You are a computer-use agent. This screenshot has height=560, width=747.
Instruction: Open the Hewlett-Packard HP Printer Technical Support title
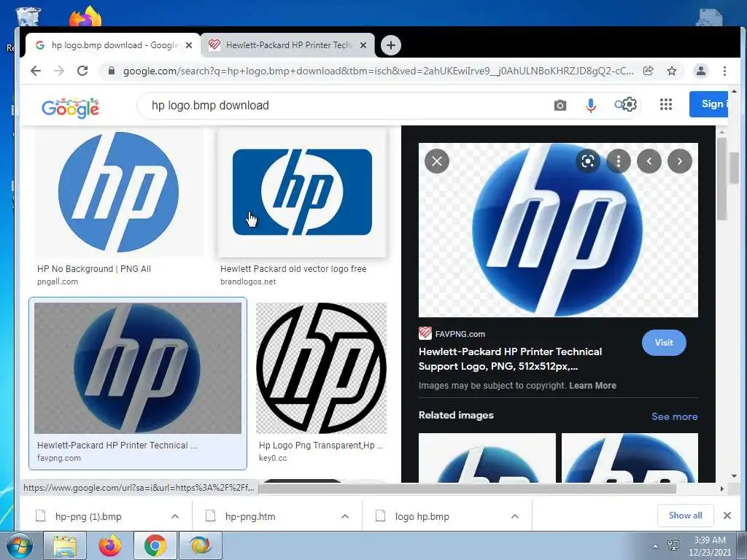(510, 359)
